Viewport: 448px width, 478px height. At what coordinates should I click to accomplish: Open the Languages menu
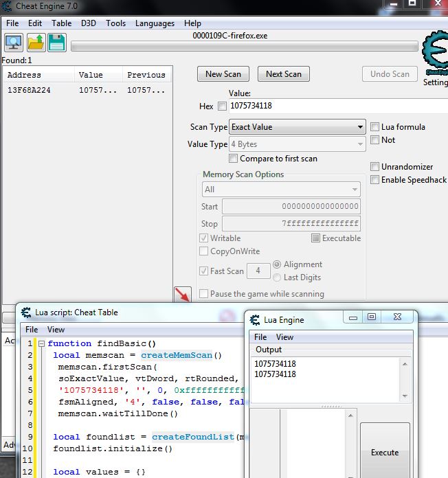(155, 23)
